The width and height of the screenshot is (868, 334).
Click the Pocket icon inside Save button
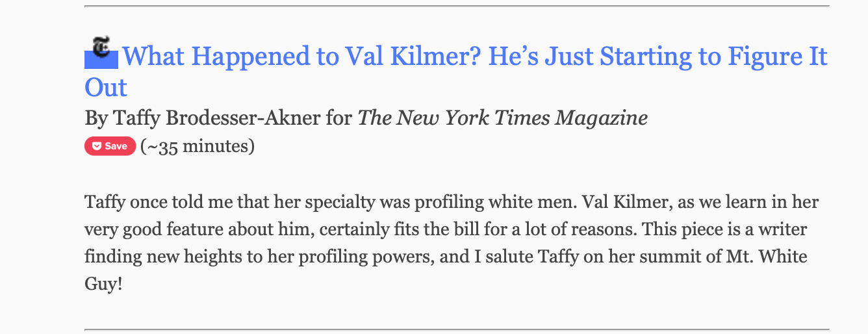pyautogui.click(x=96, y=146)
